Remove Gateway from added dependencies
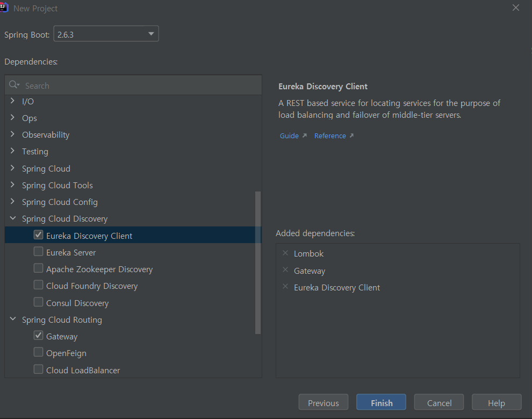This screenshot has height=419, width=532. click(285, 270)
